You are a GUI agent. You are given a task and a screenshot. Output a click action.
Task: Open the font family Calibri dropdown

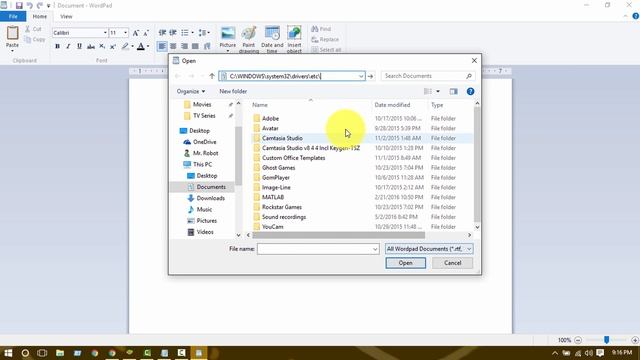click(105, 33)
